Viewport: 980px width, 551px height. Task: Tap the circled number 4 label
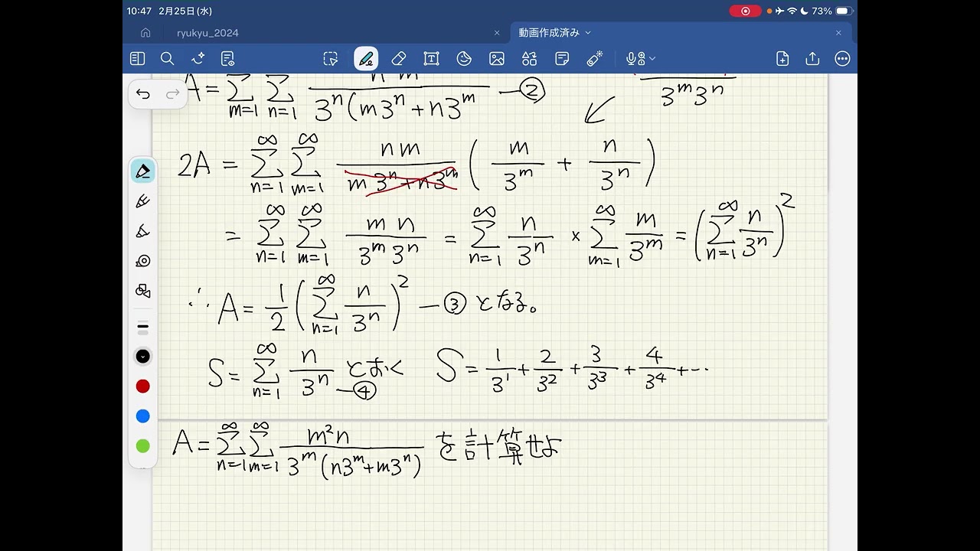pos(366,391)
